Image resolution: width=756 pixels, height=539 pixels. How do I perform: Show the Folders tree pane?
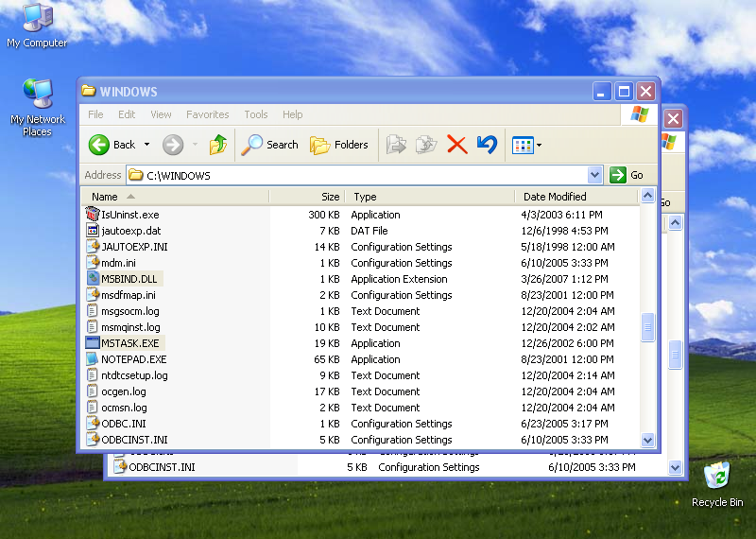(x=339, y=145)
